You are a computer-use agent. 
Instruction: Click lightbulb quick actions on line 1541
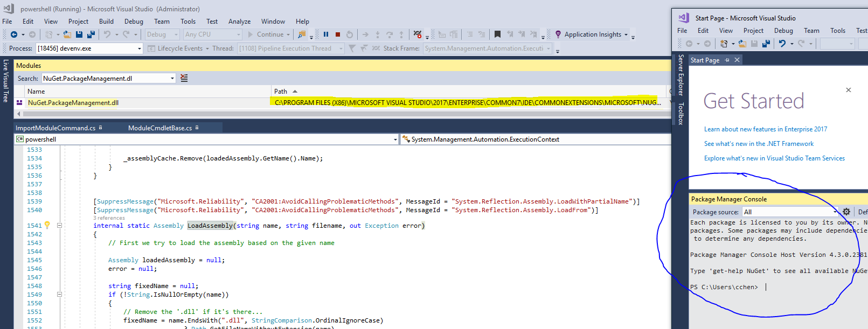point(47,225)
